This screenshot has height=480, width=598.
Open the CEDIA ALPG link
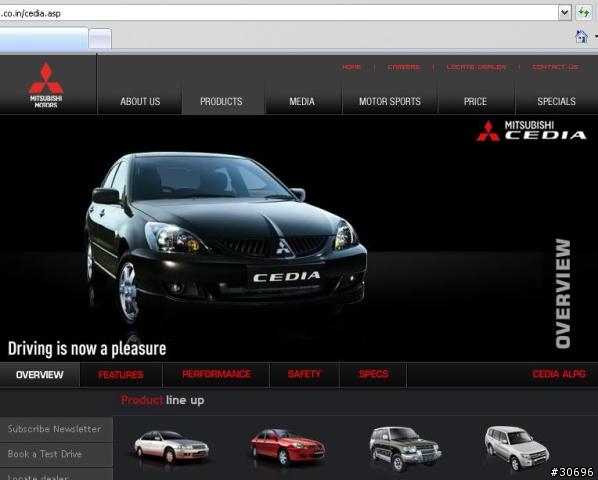559,374
